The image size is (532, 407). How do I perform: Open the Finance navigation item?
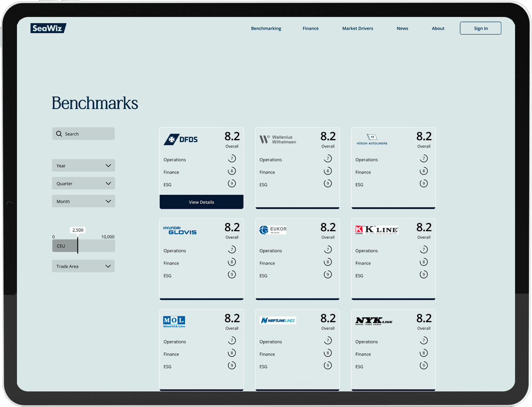[x=311, y=28]
